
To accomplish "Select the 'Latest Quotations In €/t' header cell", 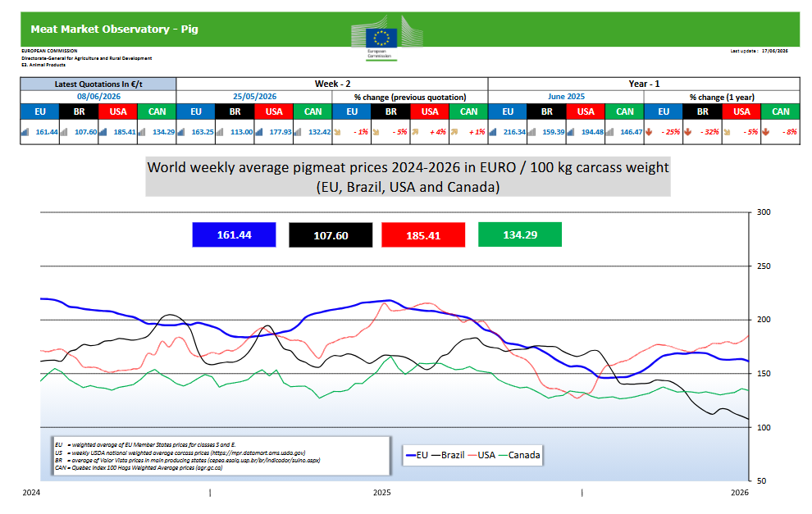I will [98, 84].
